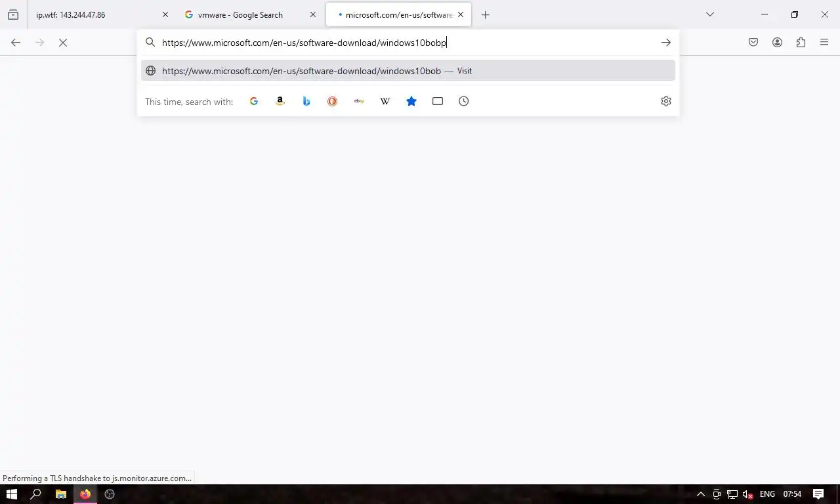840x504 pixels.
Task: Open Firefox account menu
Action: [x=777, y=43]
